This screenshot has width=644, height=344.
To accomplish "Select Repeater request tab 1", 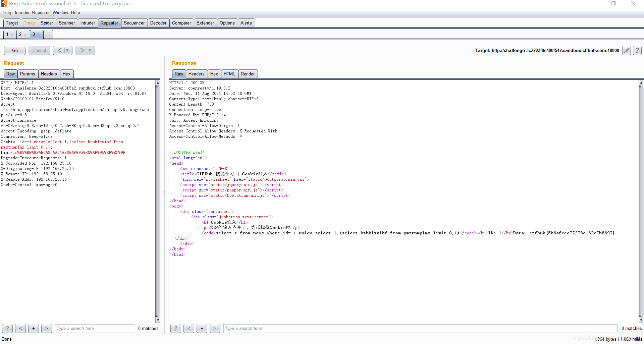I will (7, 34).
